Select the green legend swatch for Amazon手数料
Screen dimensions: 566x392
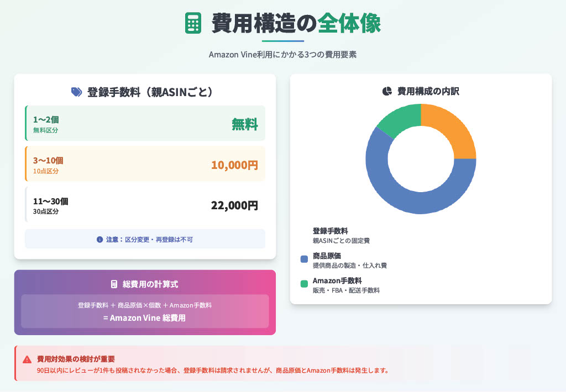[304, 284]
